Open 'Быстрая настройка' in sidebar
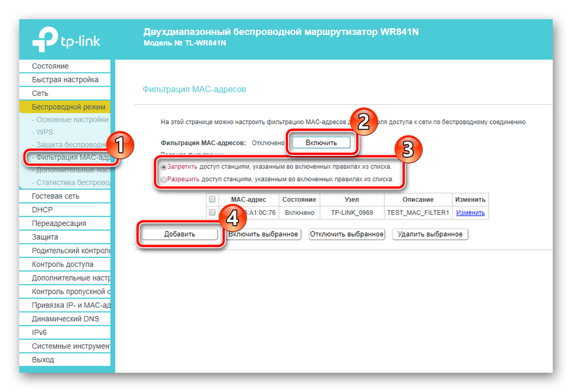This screenshot has height=392, width=572. click(65, 80)
